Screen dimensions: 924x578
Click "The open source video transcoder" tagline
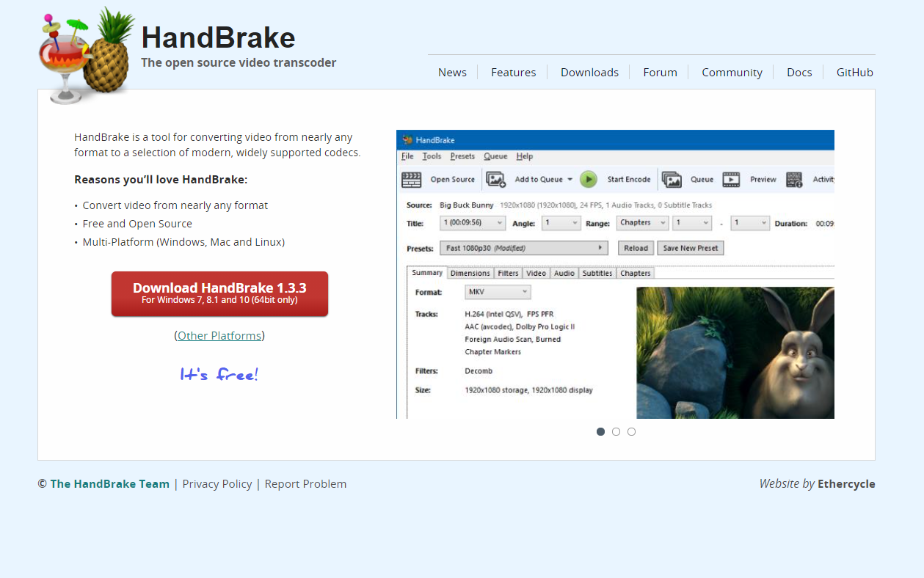tap(239, 62)
